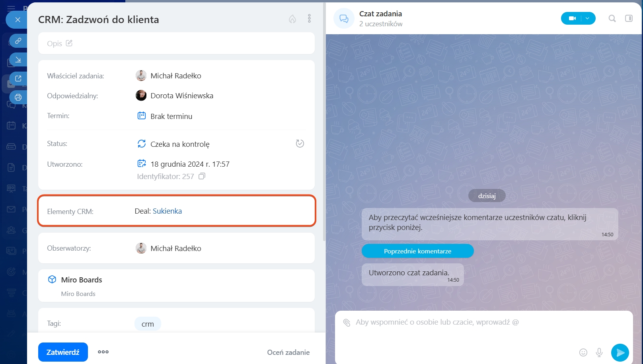Click the print task side button
This screenshot has width=643, height=364.
pos(18,97)
